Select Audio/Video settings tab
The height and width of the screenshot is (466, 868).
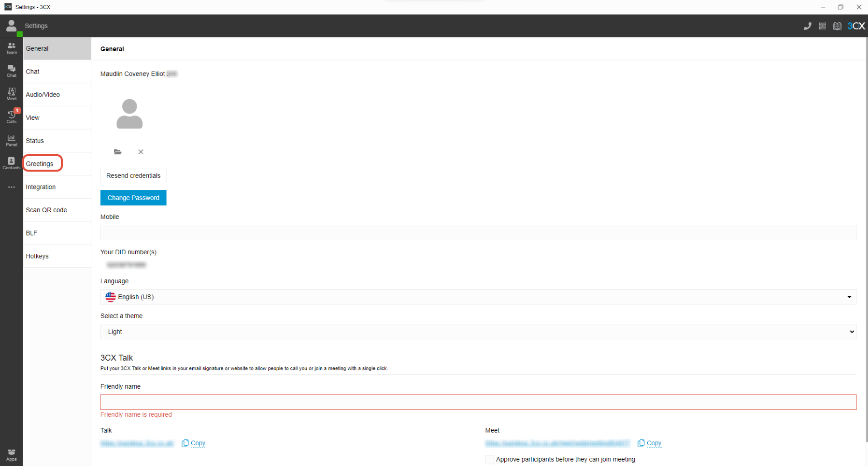click(57, 95)
